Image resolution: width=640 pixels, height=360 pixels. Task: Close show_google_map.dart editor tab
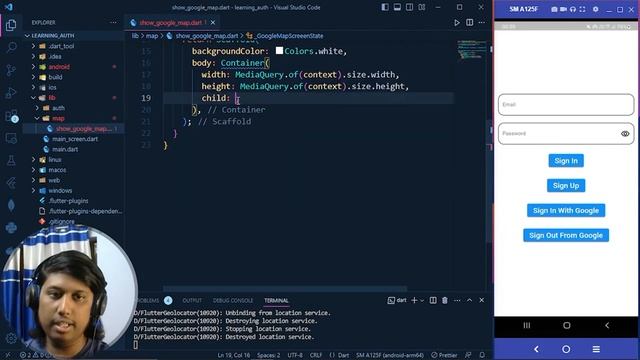[213, 23]
